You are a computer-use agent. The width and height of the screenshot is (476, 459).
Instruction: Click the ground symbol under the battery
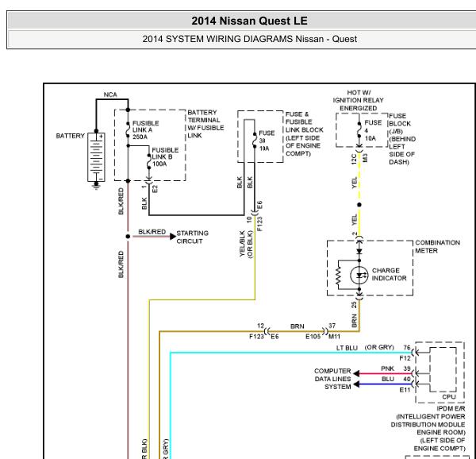tap(96, 185)
